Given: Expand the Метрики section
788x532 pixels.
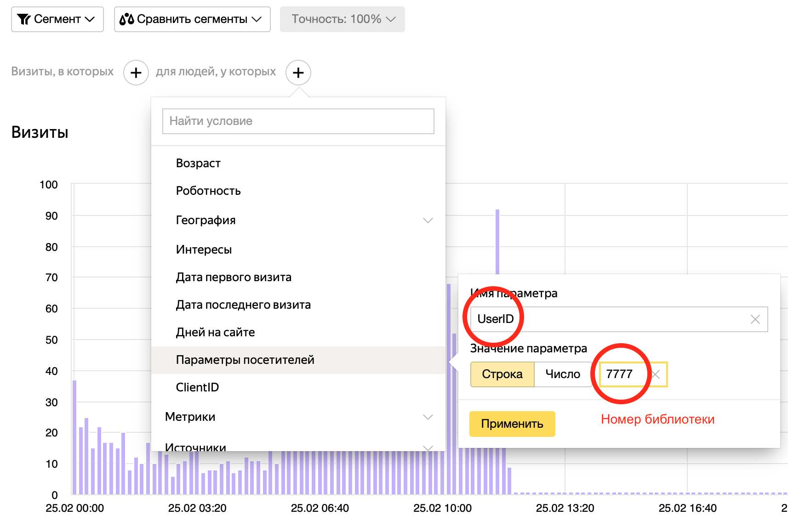Looking at the screenshot, I should [x=428, y=417].
